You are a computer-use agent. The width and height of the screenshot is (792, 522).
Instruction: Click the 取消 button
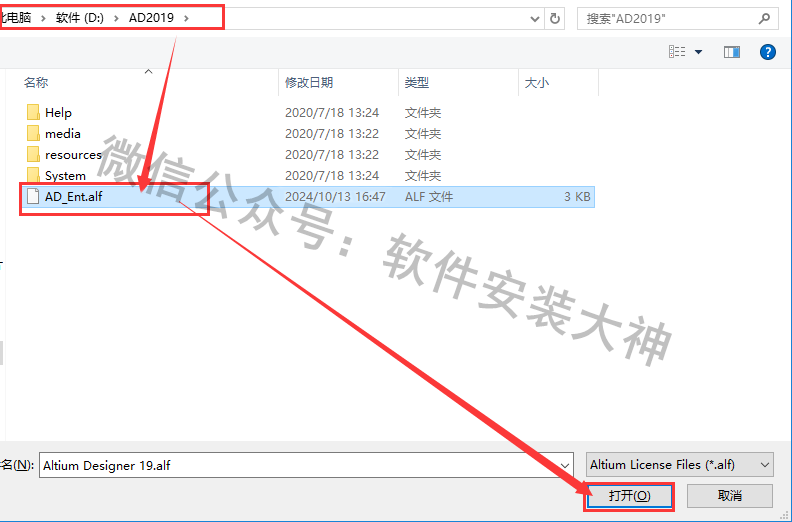[x=729, y=496]
